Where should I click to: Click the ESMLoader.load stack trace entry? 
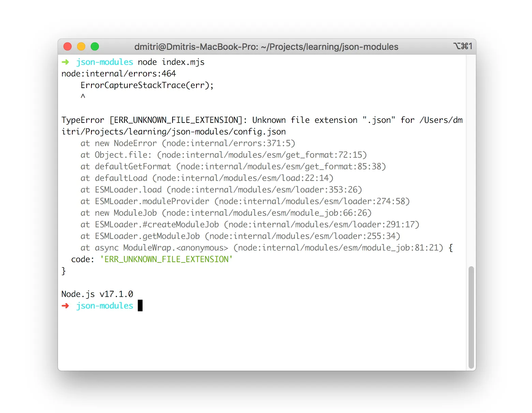222,190
